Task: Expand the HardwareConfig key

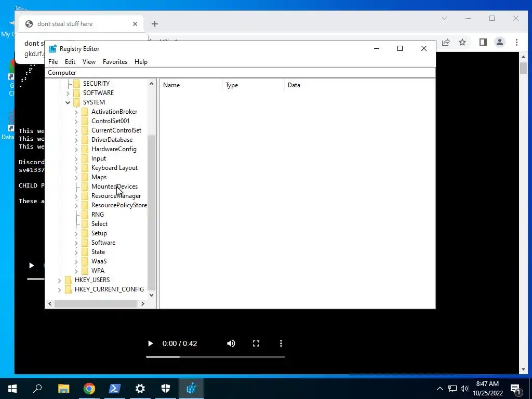Action: 76,149
